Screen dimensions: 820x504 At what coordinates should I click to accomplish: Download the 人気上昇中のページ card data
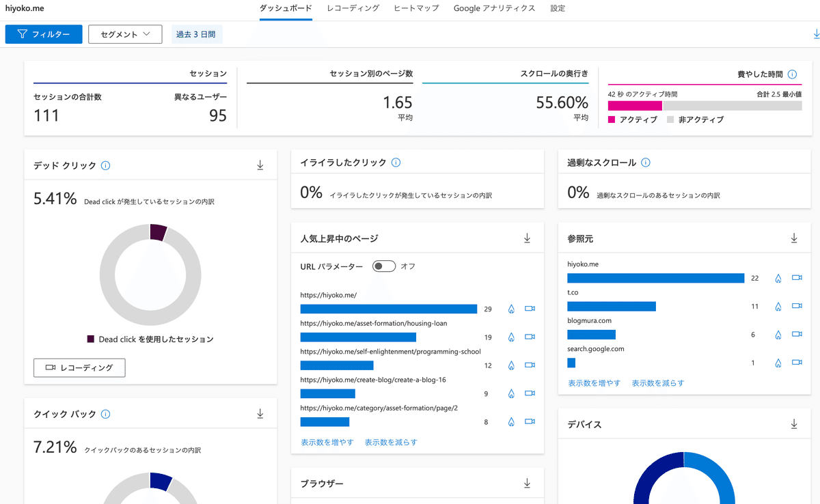pyautogui.click(x=527, y=238)
